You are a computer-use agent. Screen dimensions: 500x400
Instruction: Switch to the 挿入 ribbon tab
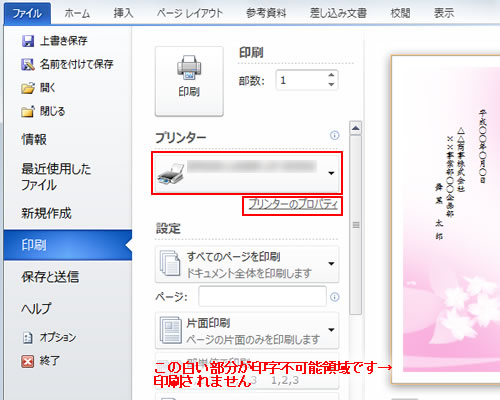123,13
